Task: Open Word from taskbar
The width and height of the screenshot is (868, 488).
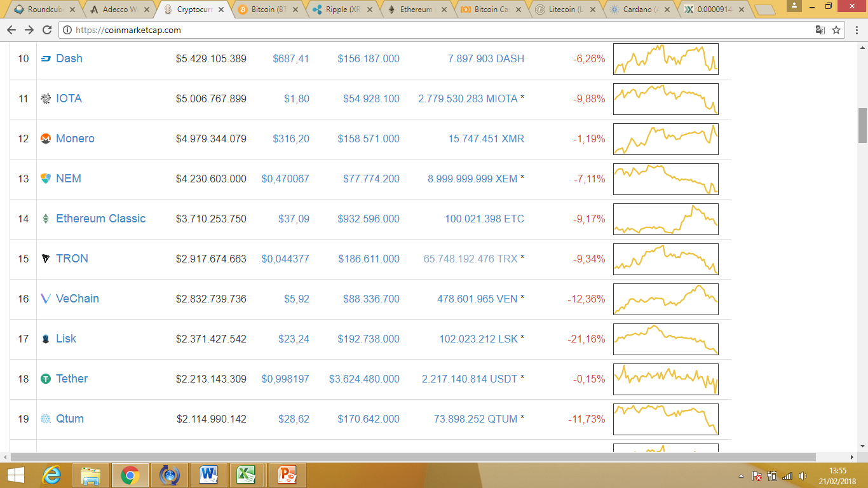Action: point(208,475)
